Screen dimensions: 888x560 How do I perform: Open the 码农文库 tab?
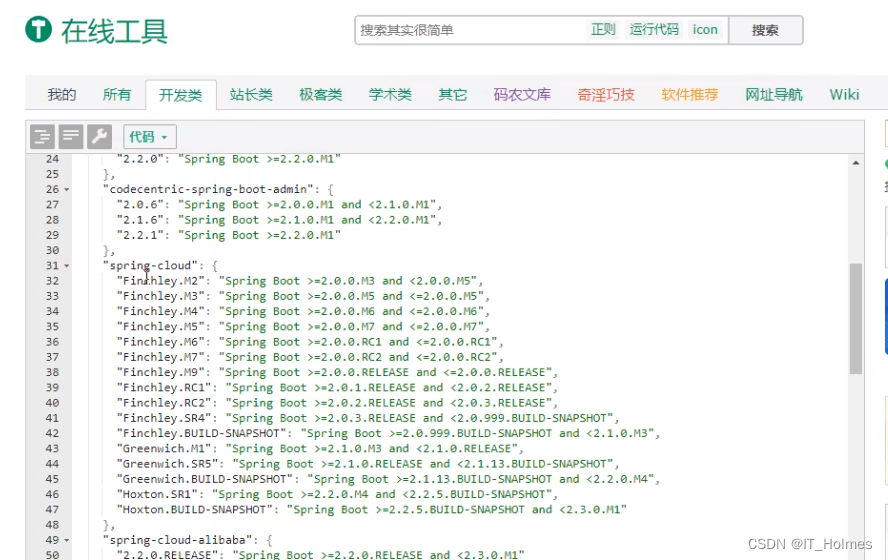(x=522, y=95)
